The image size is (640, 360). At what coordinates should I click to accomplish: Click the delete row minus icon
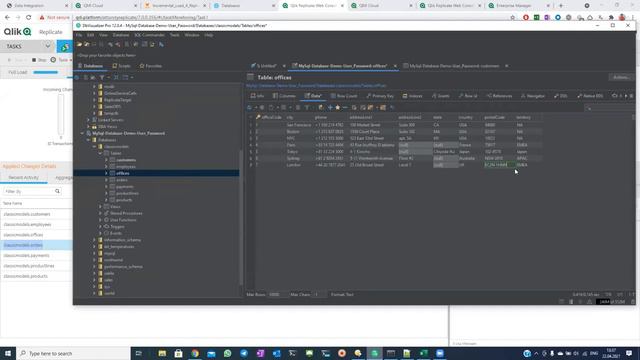(x=345, y=108)
